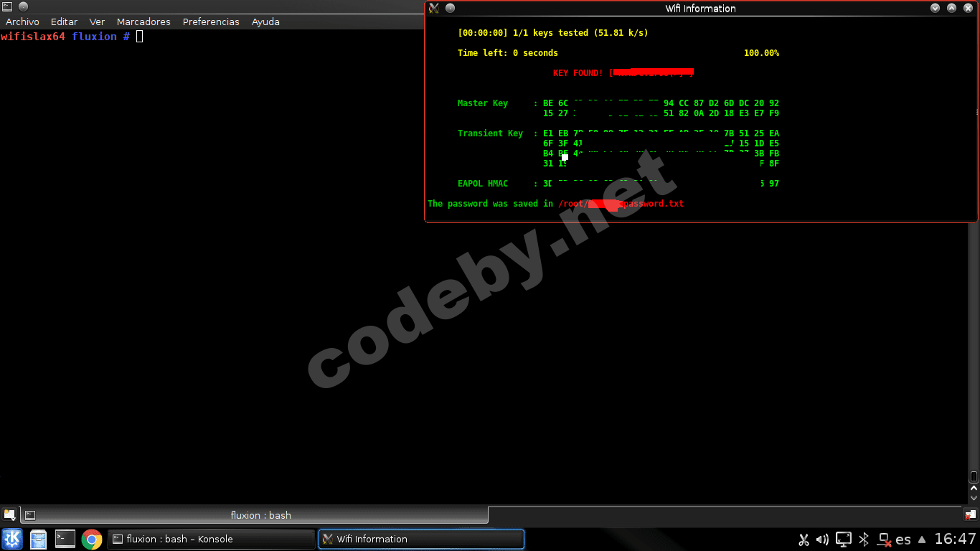This screenshot has width=980, height=551.
Task: Switch to 'Wifi Information' taskbar entry
Action: pyautogui.click(x=421, y=539)
